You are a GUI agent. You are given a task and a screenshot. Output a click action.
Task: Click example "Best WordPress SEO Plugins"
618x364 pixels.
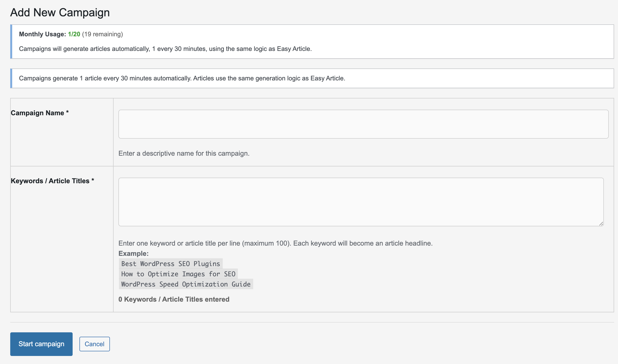coord(171,264)
